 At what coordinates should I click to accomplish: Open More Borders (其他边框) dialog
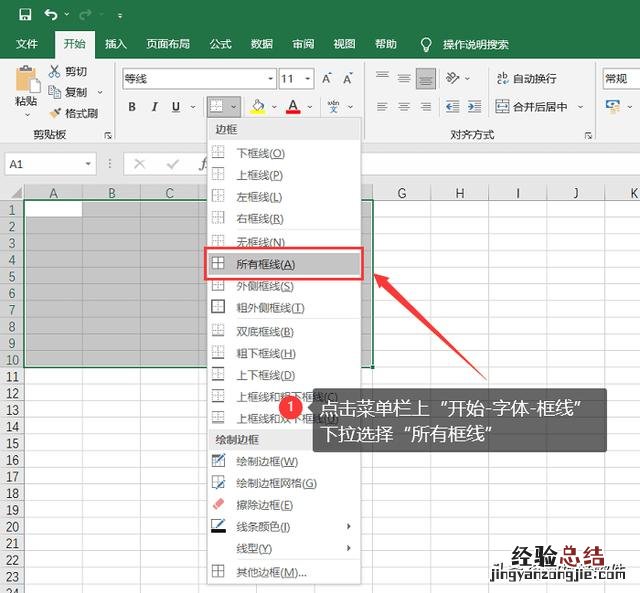point(270,572)
